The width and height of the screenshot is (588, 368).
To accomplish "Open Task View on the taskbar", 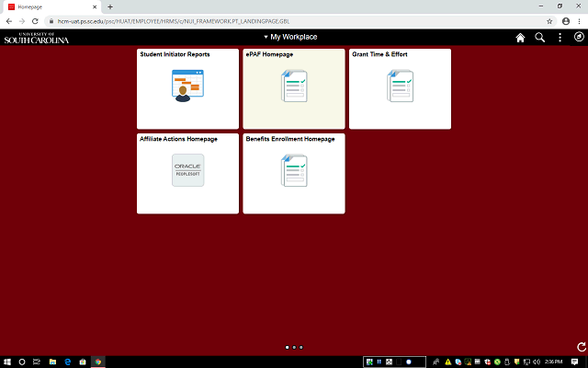I will pyautogui.click(x=37, y=362).
